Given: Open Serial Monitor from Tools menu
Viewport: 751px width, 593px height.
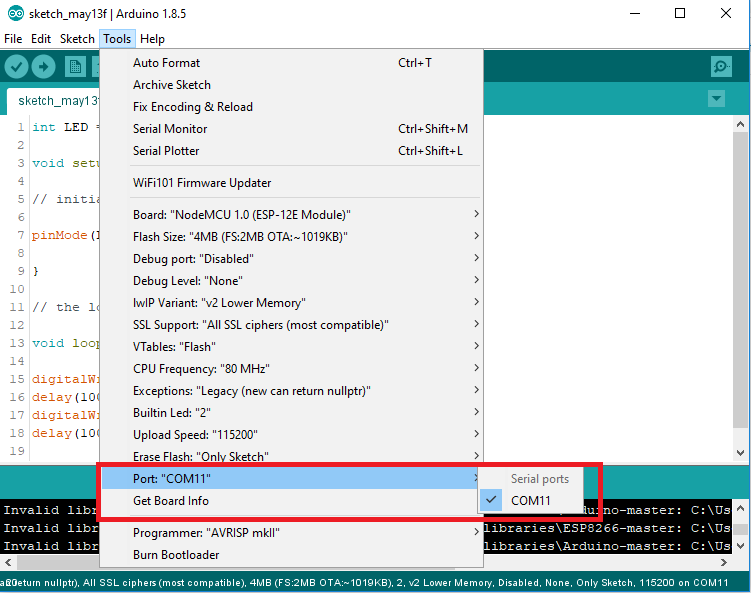Looking at the screenshot, I should [292, 129].
